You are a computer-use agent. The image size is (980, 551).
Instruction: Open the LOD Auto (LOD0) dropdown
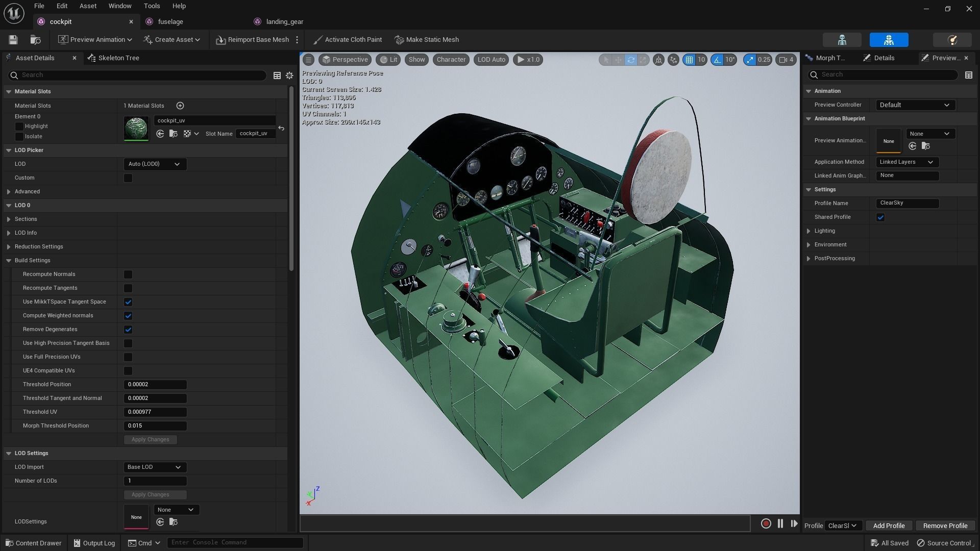pos(155,164)
